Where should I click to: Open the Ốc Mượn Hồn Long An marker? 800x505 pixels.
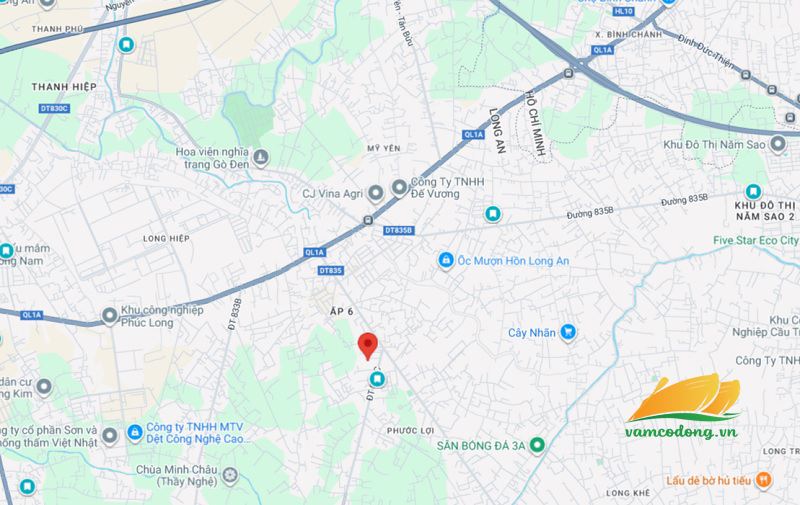[x=446, y=260]
